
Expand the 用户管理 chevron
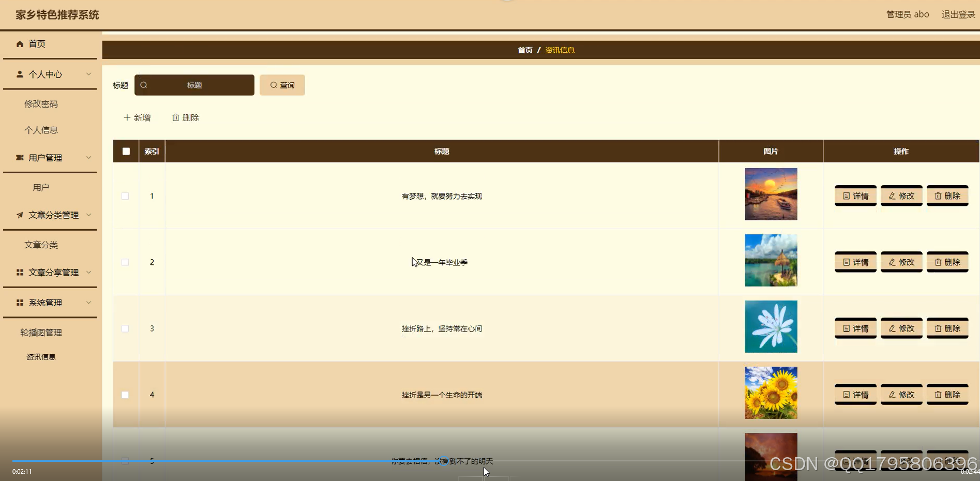tap(88, 157)
